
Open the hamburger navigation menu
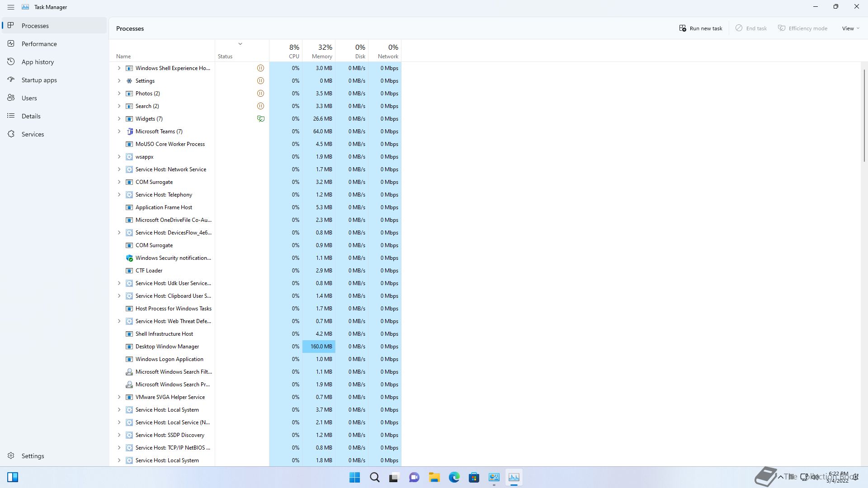coord(11,7)
